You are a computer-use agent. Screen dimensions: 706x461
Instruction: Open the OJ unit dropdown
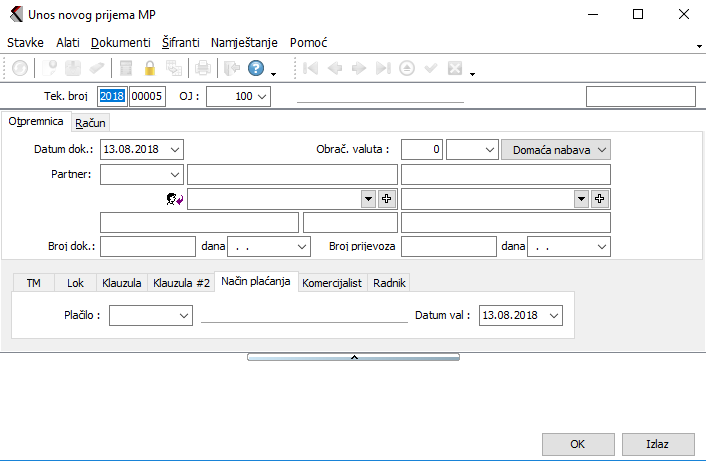pos(262,96)
